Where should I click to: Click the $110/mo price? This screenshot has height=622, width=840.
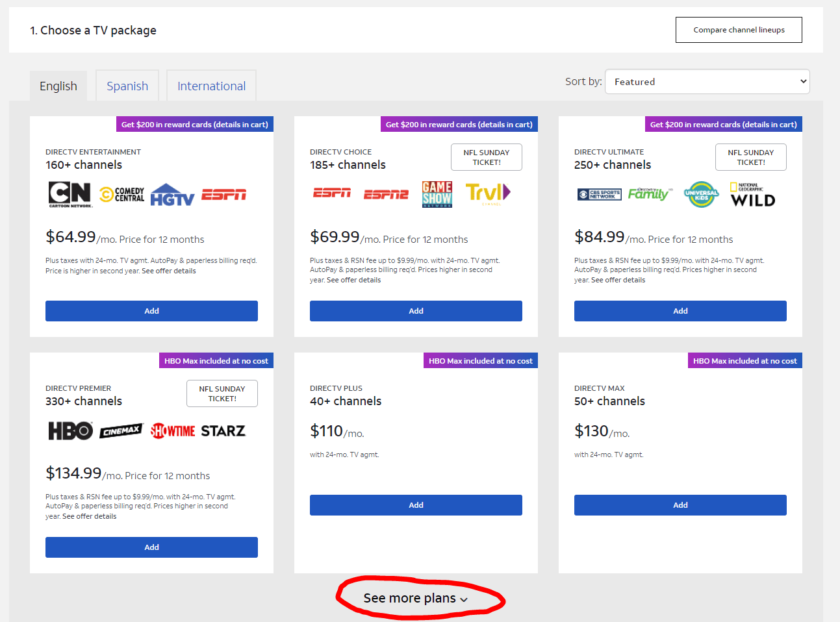[x=337, y=432]
